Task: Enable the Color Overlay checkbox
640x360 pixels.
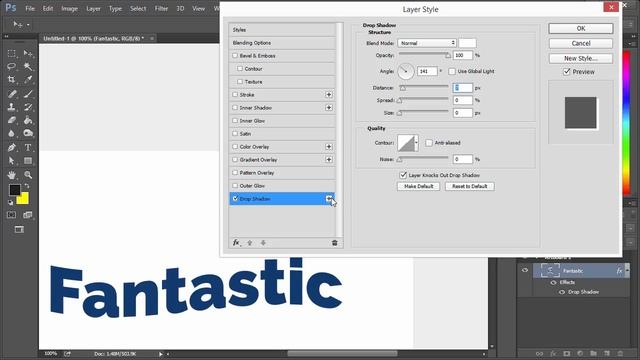Action: (235, 147)
